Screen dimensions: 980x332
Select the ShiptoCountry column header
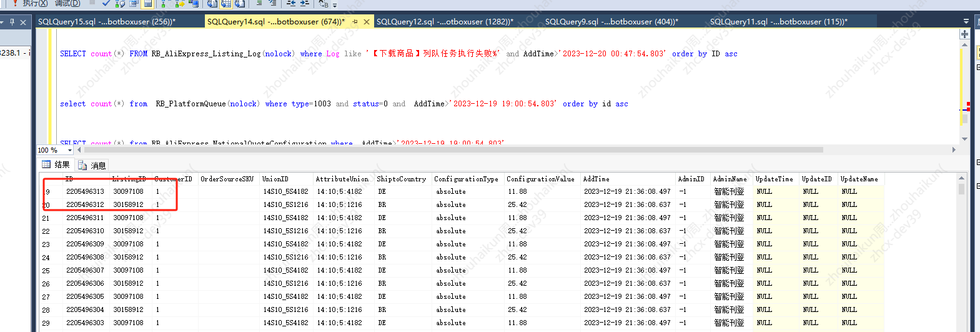[x=402, y=179]
